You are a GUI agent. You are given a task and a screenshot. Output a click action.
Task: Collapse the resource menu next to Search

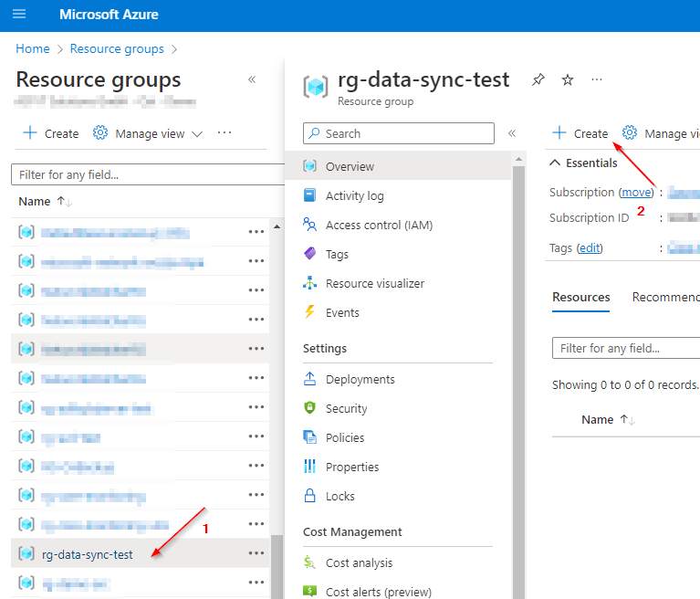pos(512,133)
